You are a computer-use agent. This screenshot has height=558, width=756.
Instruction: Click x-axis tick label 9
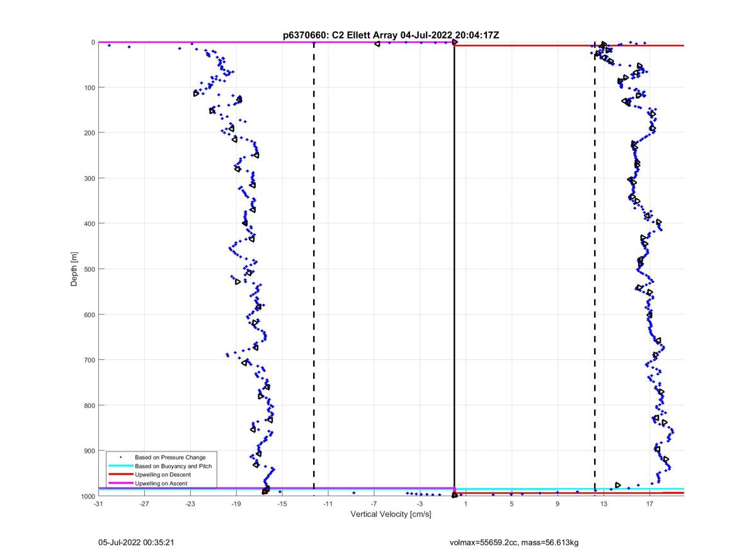(x=558, y=504)
